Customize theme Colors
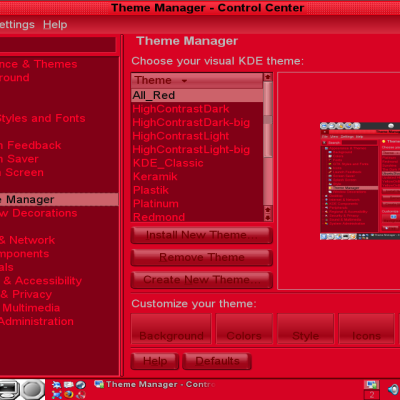The height and width of the screenshot is (400, 400). (x=244, y=329)
